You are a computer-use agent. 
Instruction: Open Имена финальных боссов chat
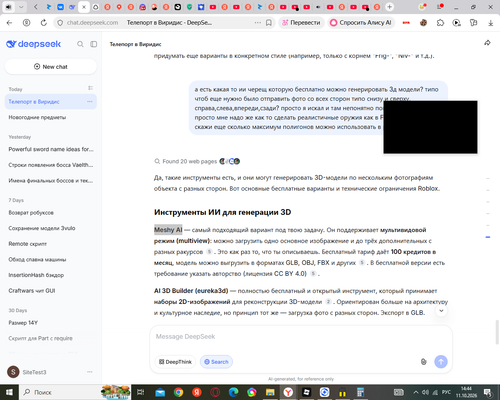click(51, 181)
